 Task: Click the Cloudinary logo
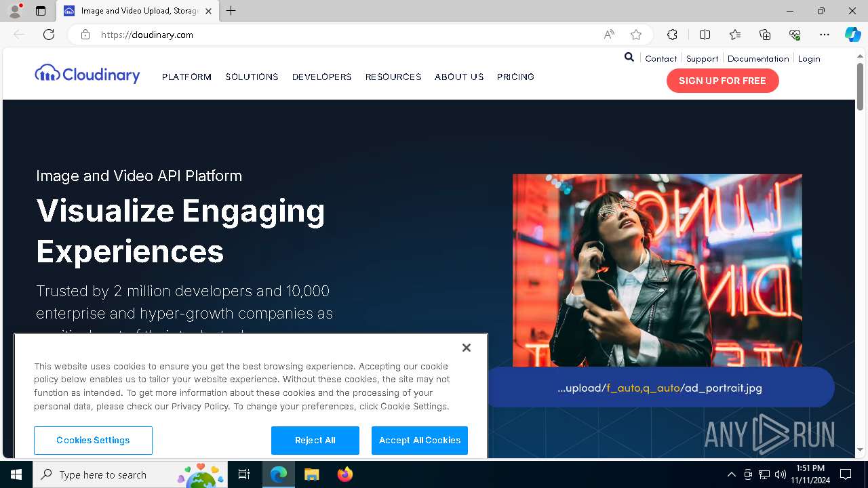[87, 73]
